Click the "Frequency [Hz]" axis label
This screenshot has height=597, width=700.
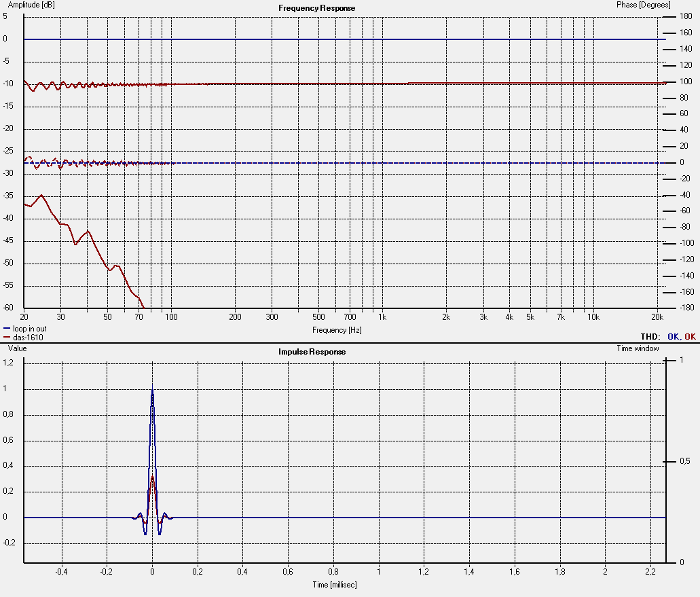click(337, 330)
